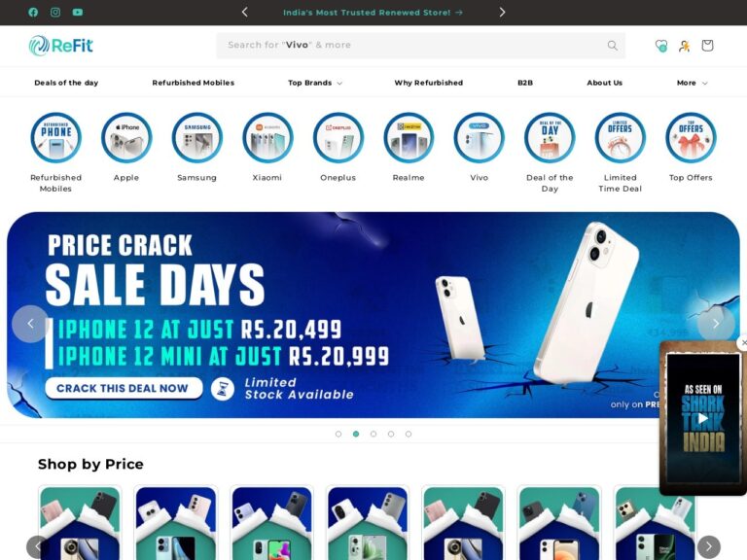Advance hero banner with next arrow
This screenshot has width=747, height=560.
tap(716, 324)
